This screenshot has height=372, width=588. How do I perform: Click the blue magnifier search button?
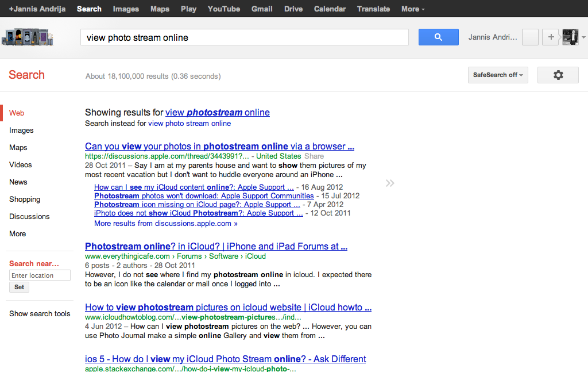pyautogui.click(x=438, y=37)
